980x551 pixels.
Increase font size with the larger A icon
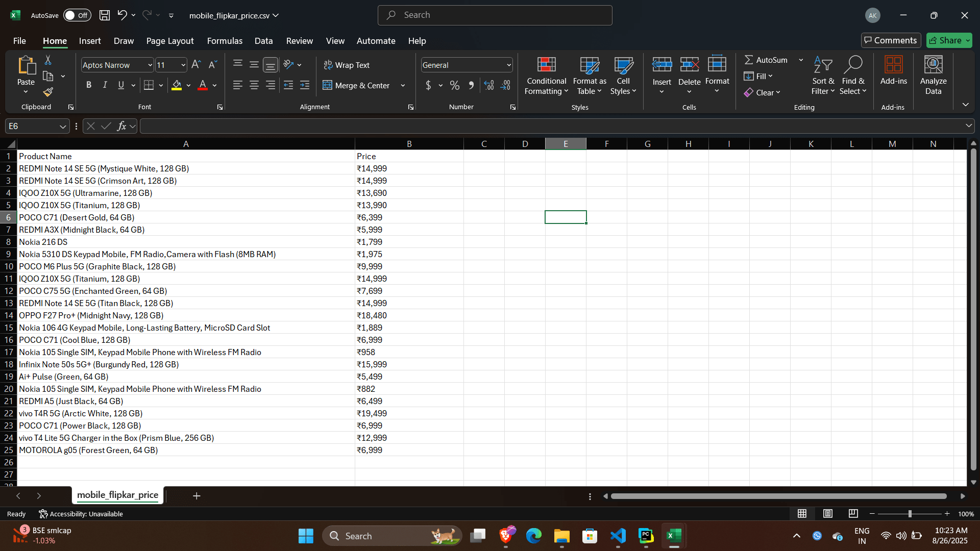196,65
